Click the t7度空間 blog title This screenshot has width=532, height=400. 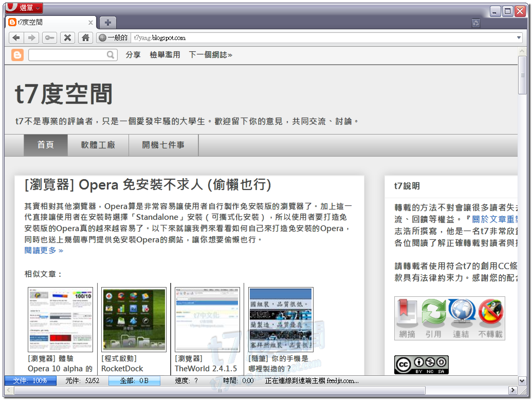coord(63,94)
